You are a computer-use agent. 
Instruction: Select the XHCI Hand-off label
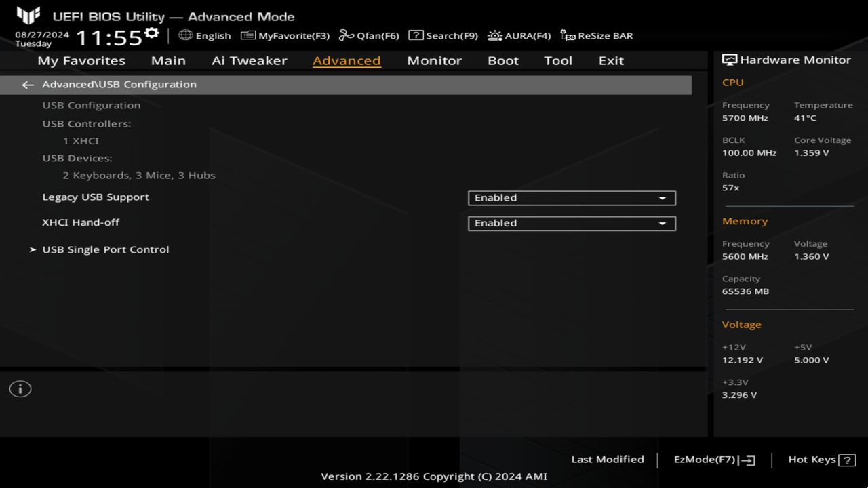81,222
